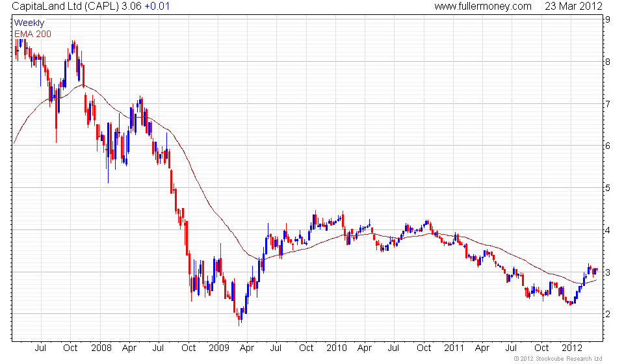637x364 pixels.
Task: Click the x-axis year label 2008
Action: pyautogui.click(x=101, y=348)
